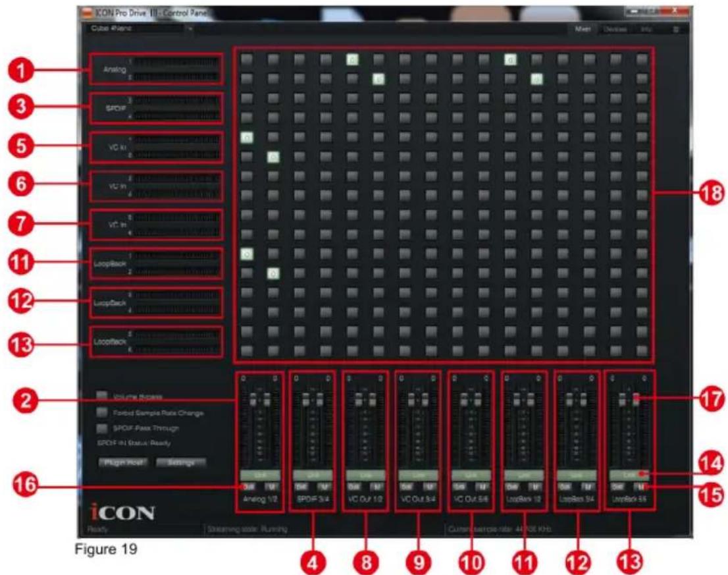Click the Current sample rate status text

[500, 529]
